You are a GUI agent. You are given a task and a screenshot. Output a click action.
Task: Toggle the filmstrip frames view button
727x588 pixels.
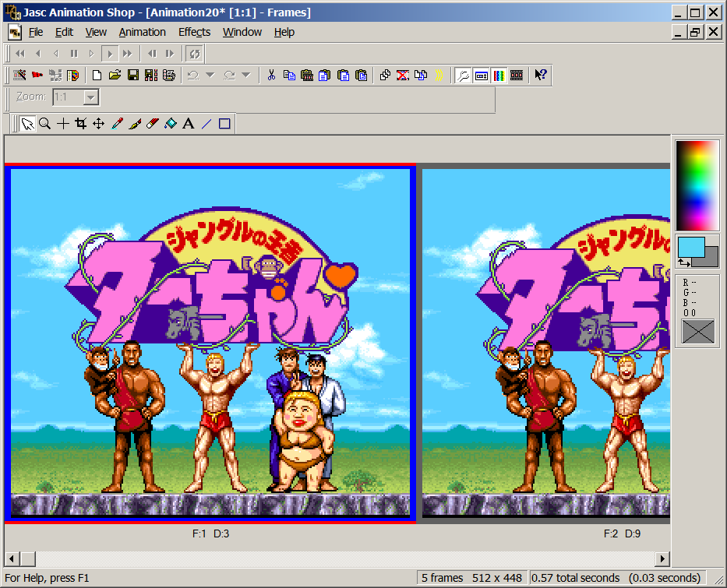tap(517, 75)
